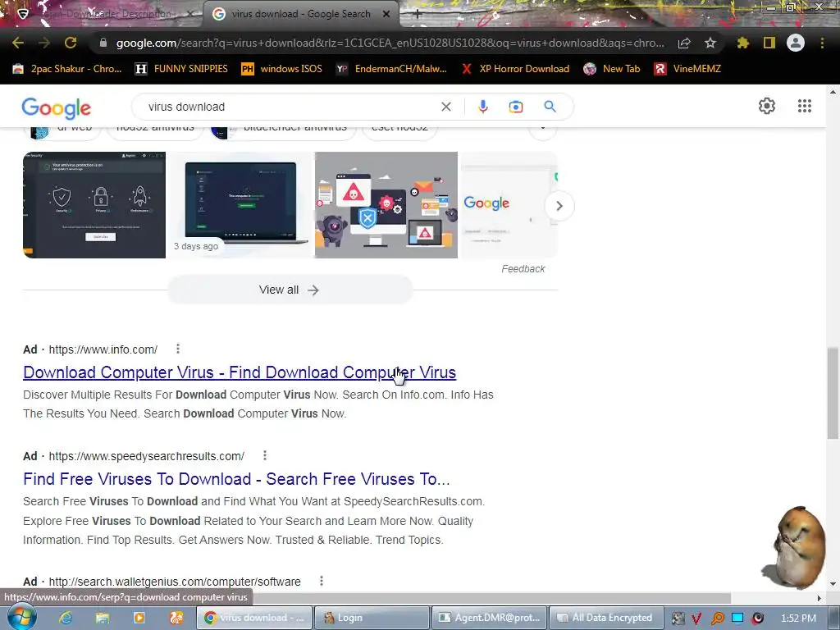
Task: Expand more related search chips
Action: pos(543,129)
